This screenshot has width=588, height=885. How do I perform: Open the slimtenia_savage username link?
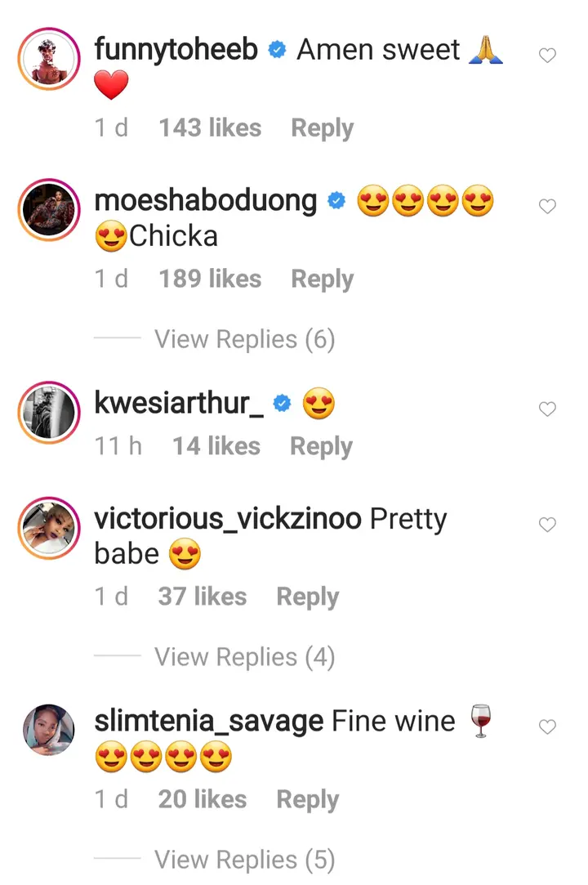point(209,722)
